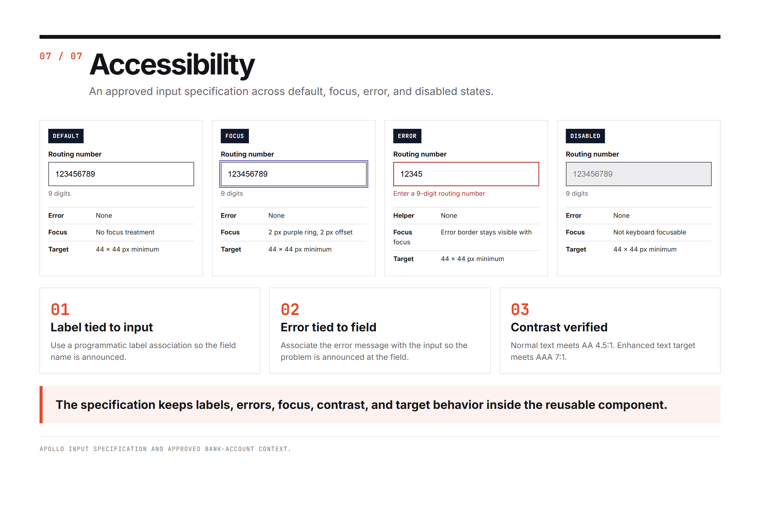Click the 07 / 07 page counter

coord(61,56)
